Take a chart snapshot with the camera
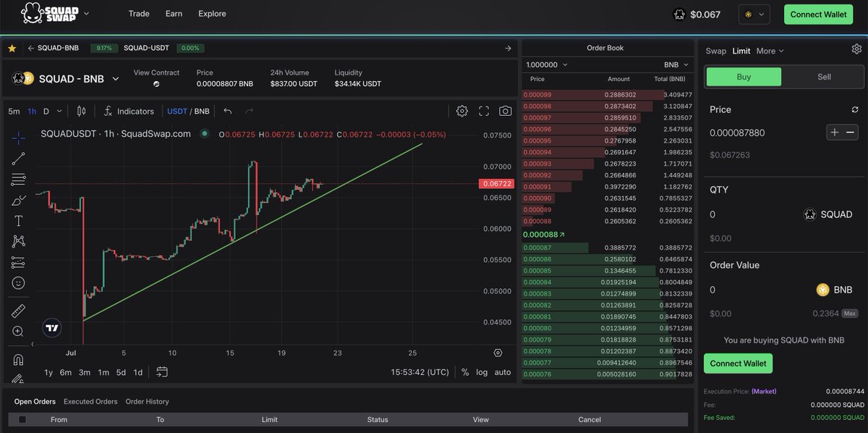The image size is (868, 433). click(x=505, y=111)
